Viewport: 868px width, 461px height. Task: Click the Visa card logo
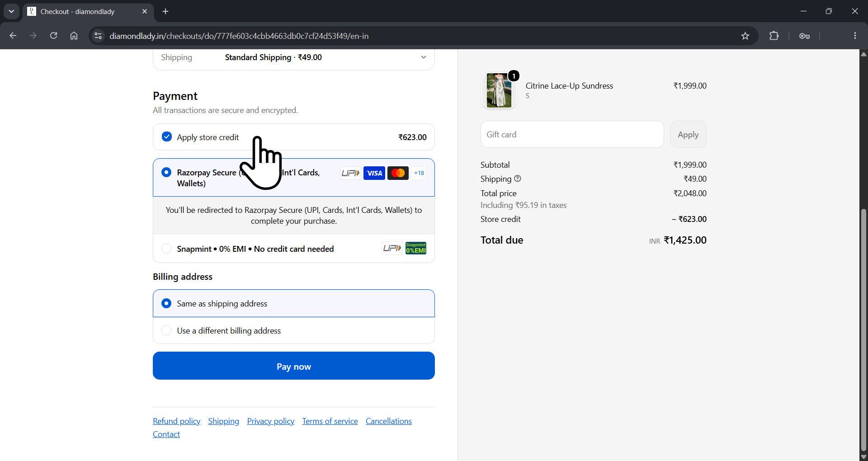tap(374, 173)
